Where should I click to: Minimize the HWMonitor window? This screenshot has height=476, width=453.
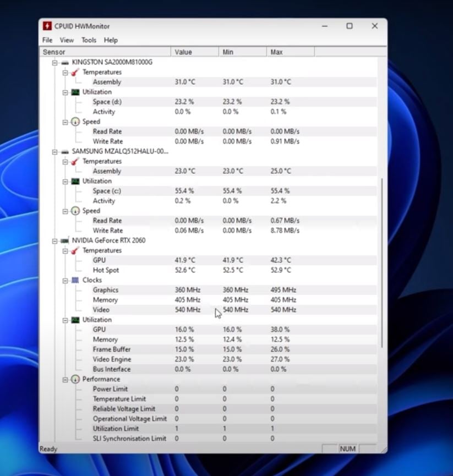325,26
